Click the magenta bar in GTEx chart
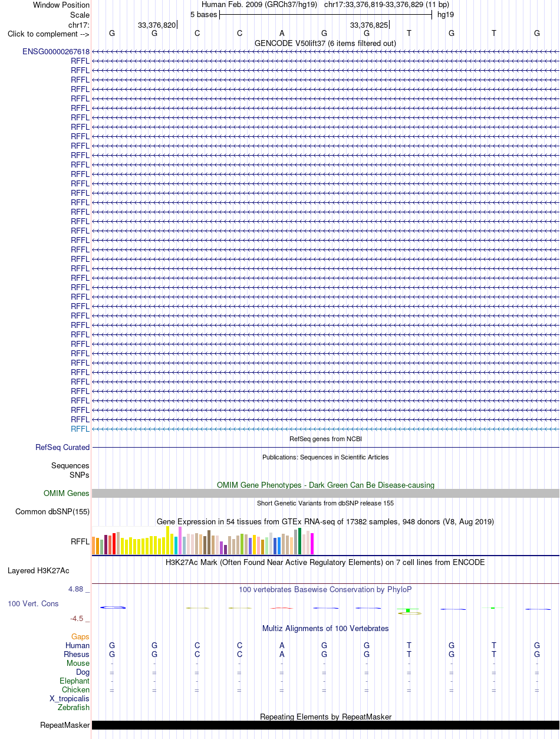This screenshot has width=560, height=739. click(x=312, y=543)
